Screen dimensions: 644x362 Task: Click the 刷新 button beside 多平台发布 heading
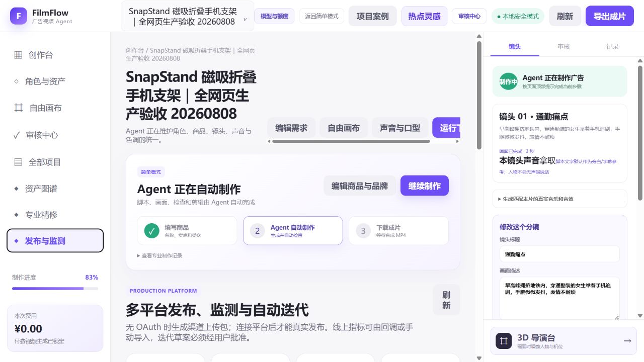coord(446,300)
